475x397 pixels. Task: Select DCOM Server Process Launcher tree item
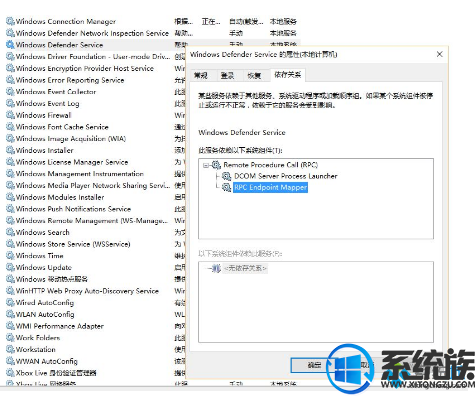pos(286,176)
